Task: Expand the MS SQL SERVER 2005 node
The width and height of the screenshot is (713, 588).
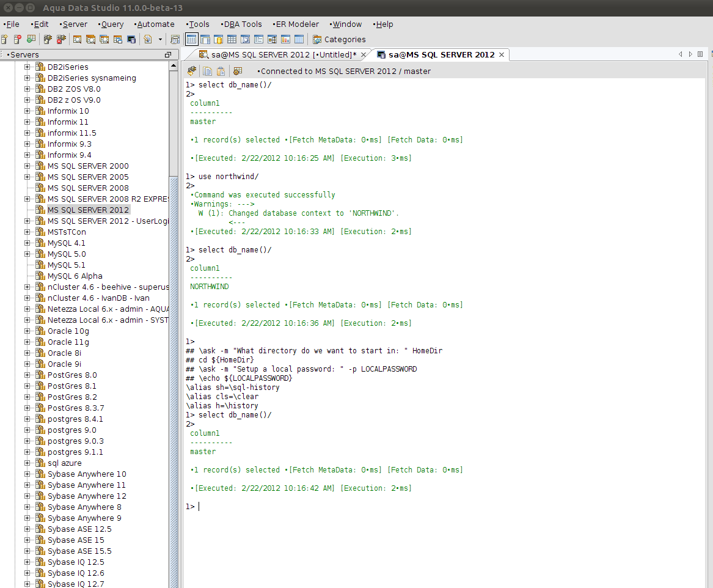Action: point(27,177)
